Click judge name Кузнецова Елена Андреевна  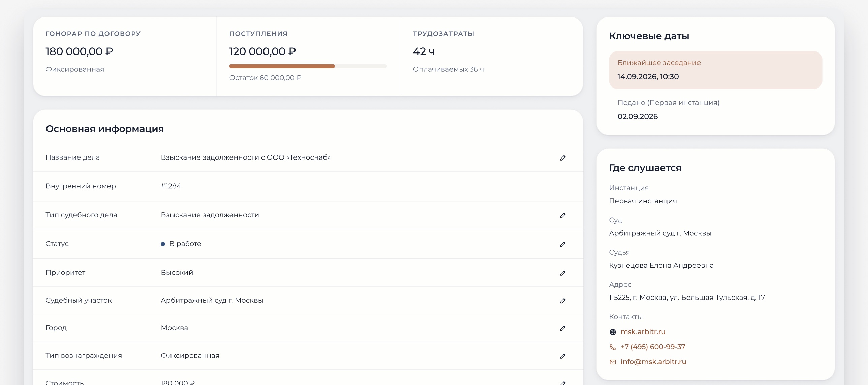(661, 265)
